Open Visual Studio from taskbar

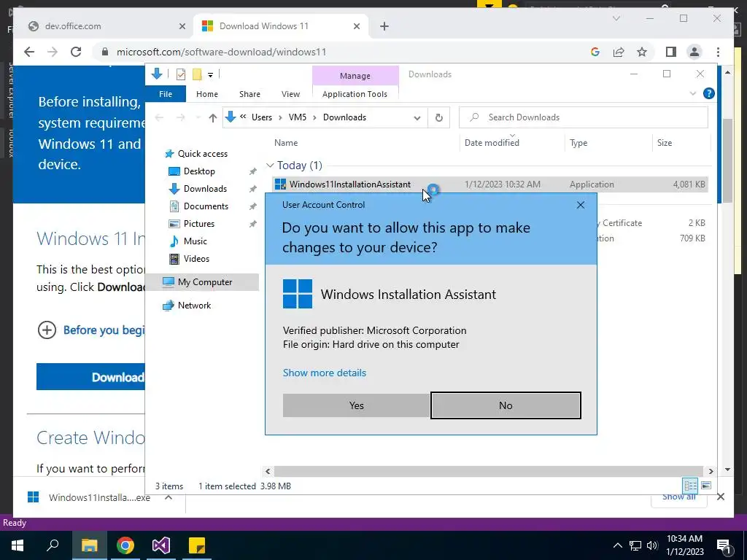click(x=161, y=545)
